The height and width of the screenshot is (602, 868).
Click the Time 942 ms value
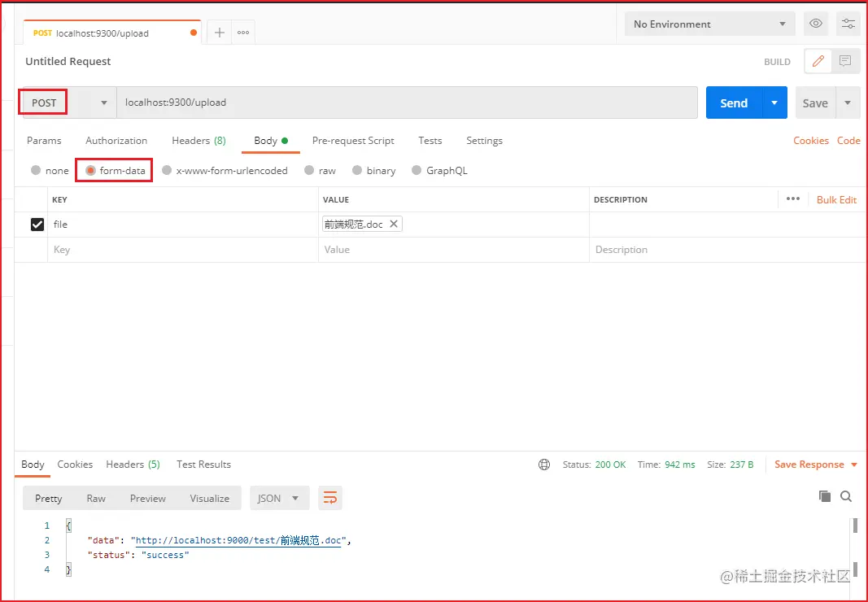tap(680, 465)
